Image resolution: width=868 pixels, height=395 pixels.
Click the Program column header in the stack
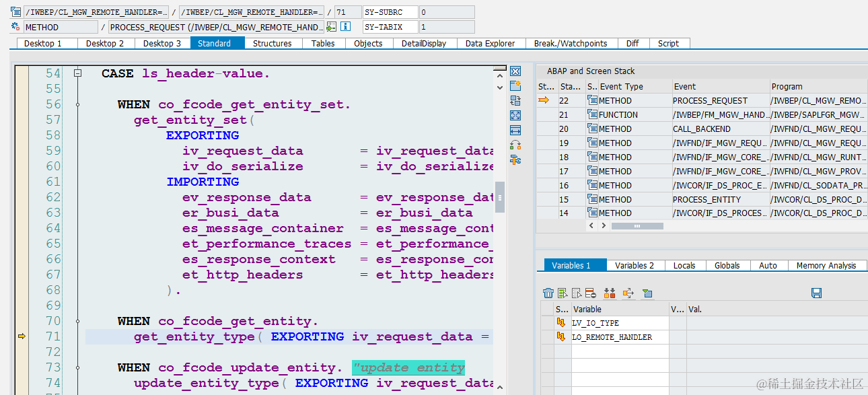pos(818,86)
